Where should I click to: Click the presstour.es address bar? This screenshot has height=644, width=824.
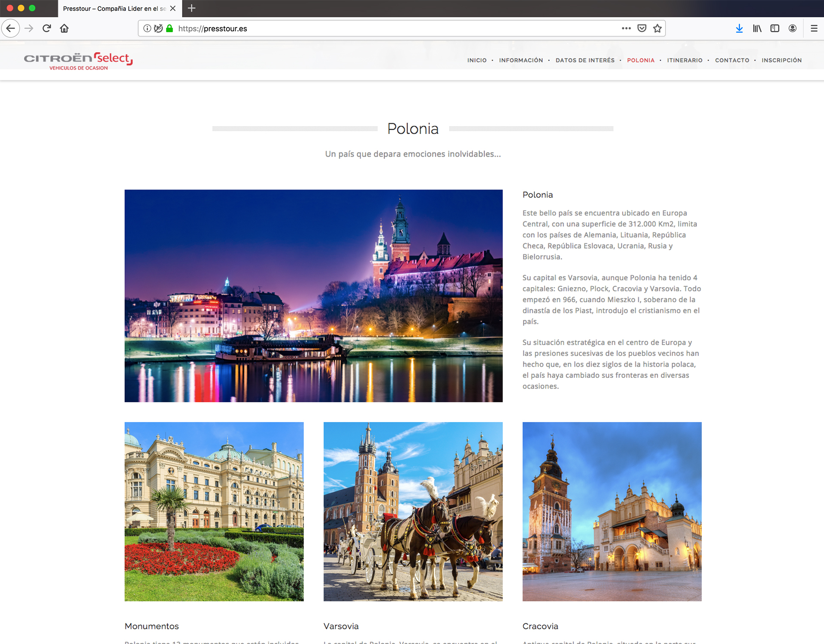point(386,28)
